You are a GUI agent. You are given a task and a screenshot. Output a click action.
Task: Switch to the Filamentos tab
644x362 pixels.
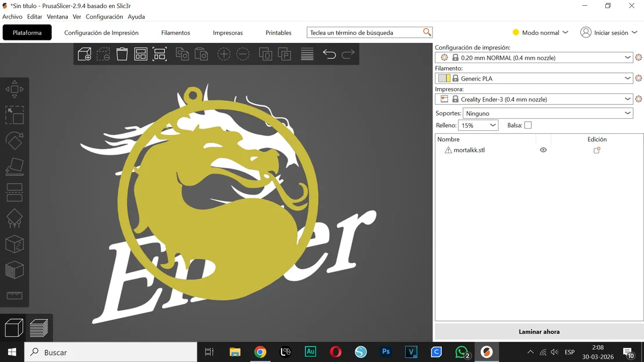pos(176,33)
